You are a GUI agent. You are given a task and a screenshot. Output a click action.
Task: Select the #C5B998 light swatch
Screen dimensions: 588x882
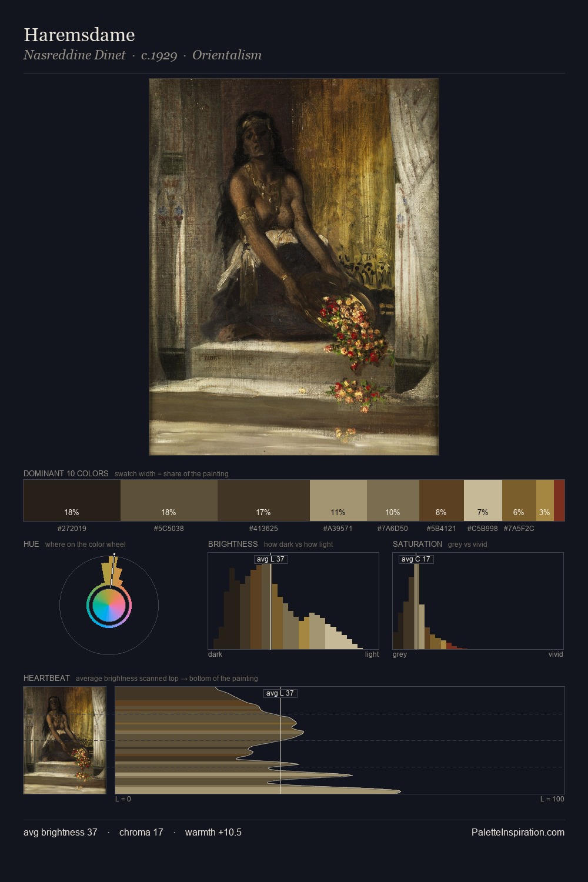[483, 500]
